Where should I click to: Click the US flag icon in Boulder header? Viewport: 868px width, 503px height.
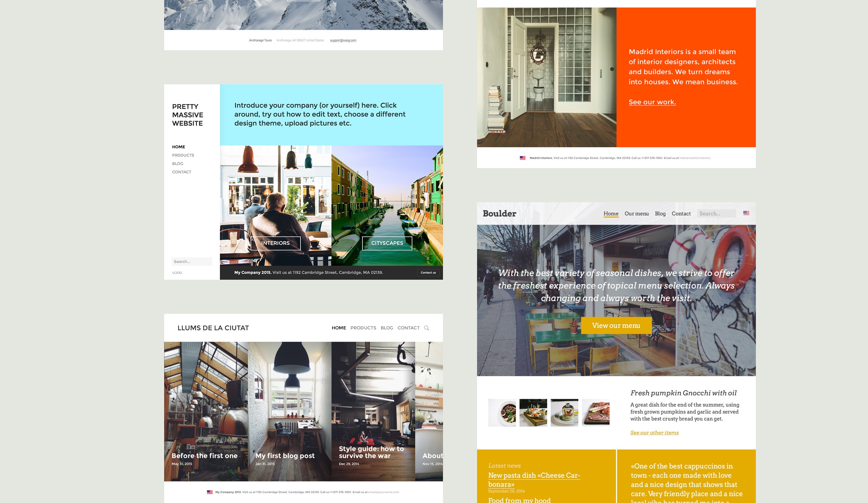click(x=746, y=213)
